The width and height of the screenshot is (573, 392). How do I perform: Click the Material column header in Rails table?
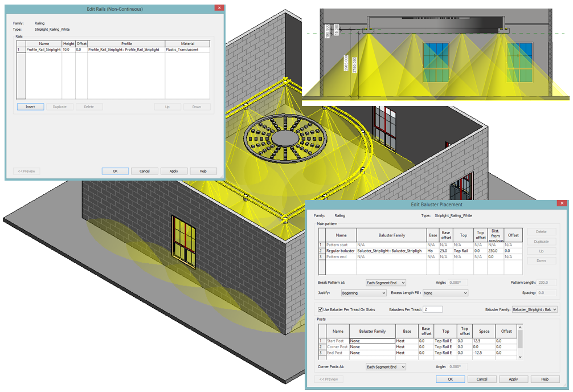tap(187, 43)
